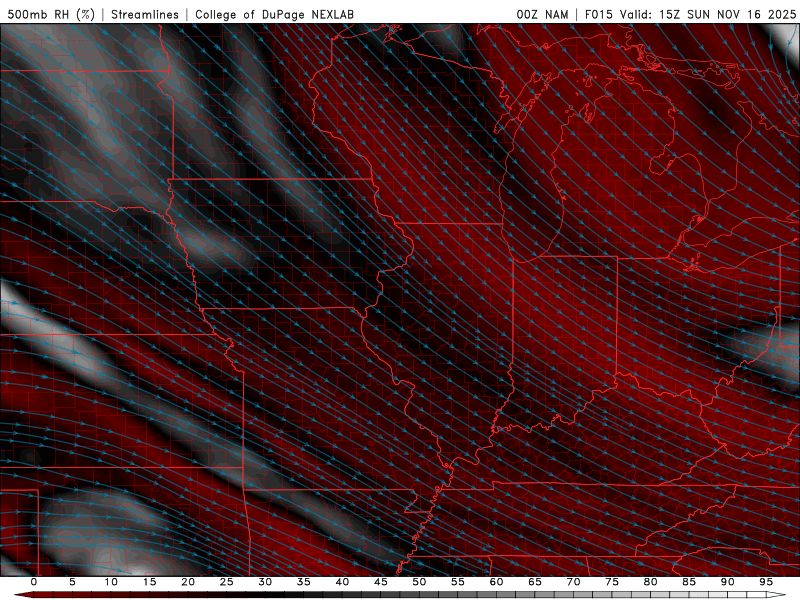Select the "Streamlines" label in header
The image size is (800, 600).
[145, 14]
